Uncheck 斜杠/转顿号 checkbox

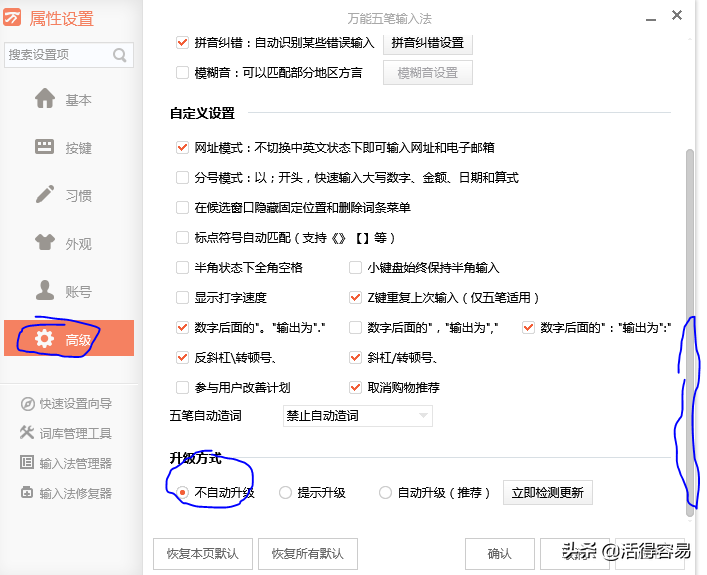point(355,358)
